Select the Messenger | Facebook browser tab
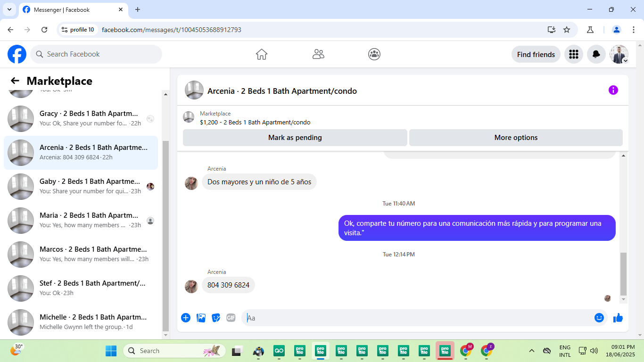 (73, 9)
